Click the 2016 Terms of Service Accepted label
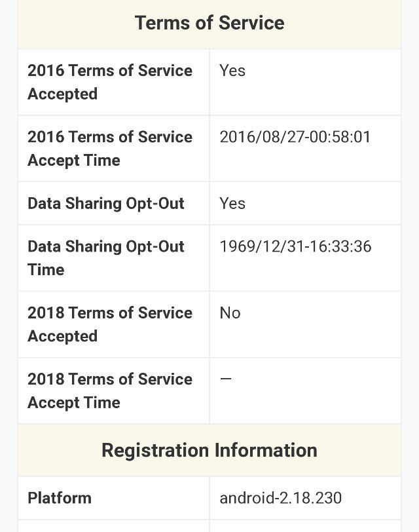Screen dimensions: 419x532 click(x=110, y=82)
